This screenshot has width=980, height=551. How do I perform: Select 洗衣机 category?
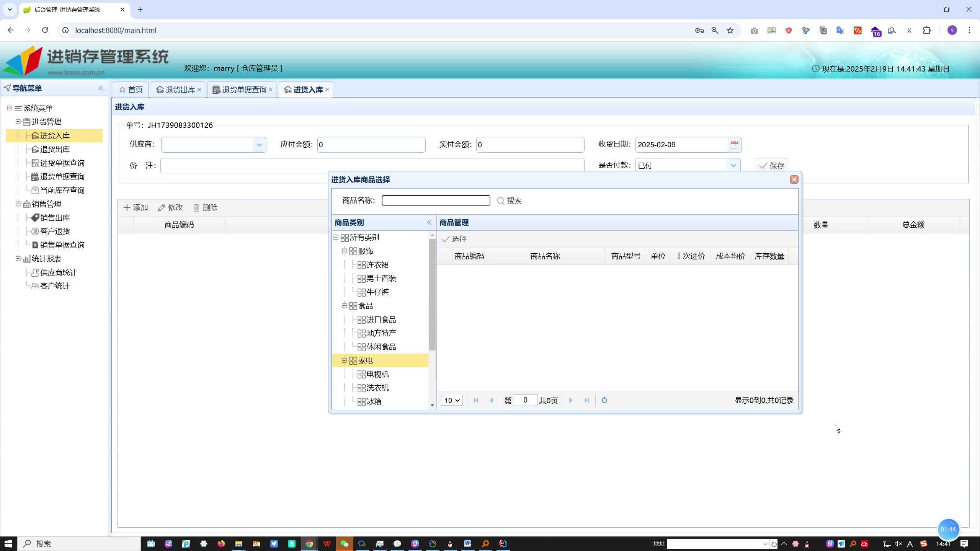coord(377,388)
